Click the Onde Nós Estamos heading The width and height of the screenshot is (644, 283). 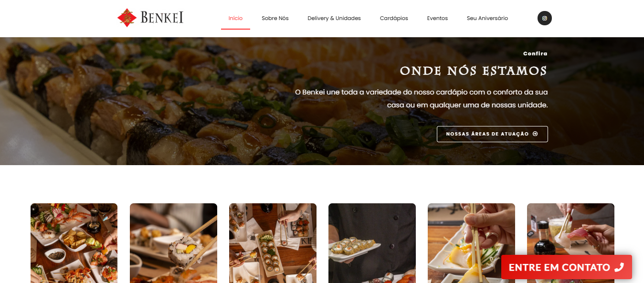474,72
